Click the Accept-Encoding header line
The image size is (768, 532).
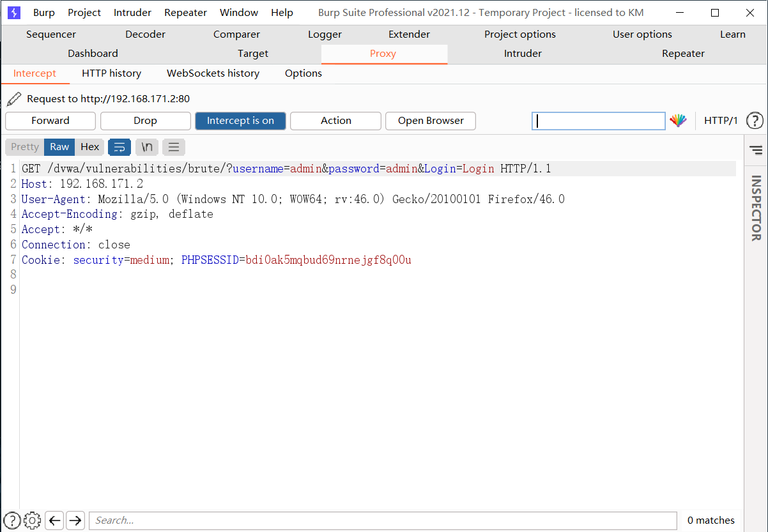[118, 214]
